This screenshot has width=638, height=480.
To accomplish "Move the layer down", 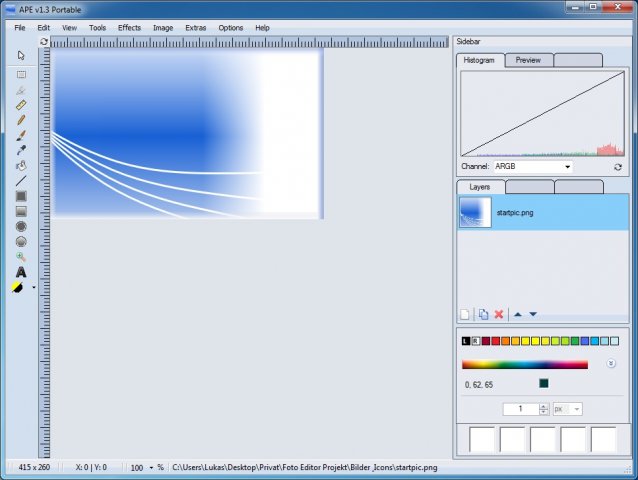I will 533,314.
